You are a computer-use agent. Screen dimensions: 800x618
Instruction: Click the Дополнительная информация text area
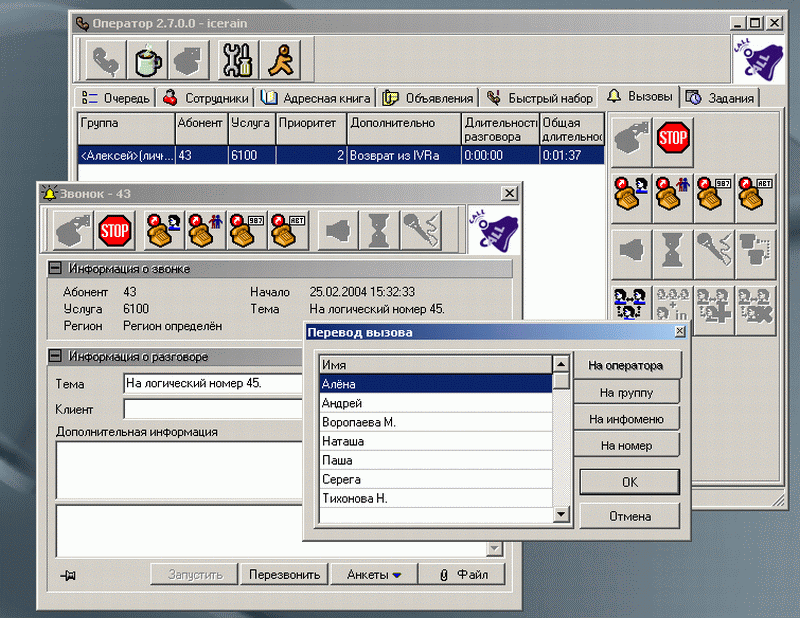[179, 470]
